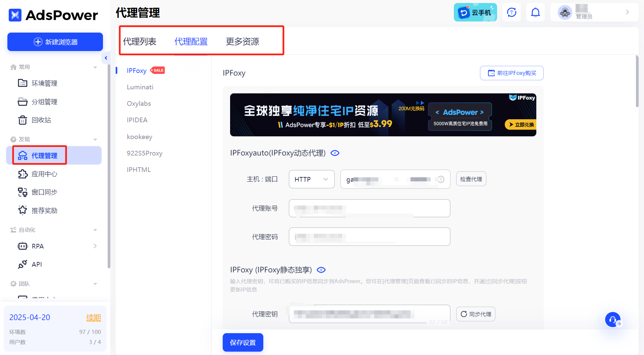
Task: Click the update/sync circular arrow icon
Action: pyautogui.click(x=512, y=12)
